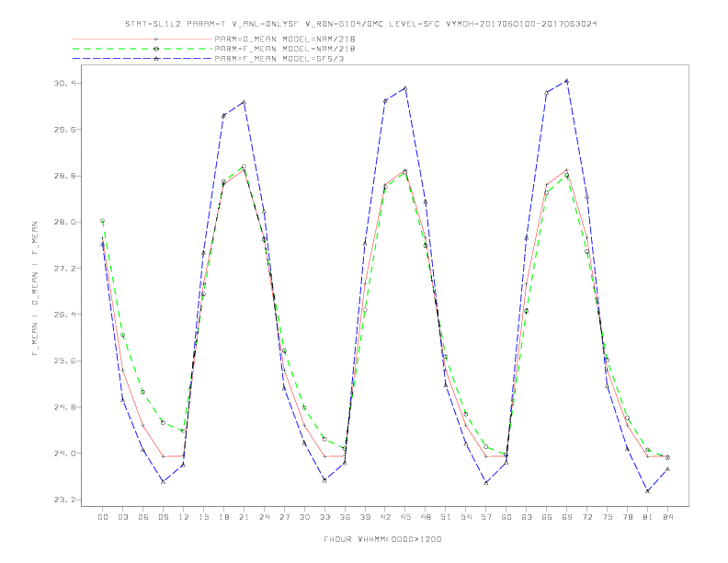Click x-axis tick label 57

pos(486,517)
